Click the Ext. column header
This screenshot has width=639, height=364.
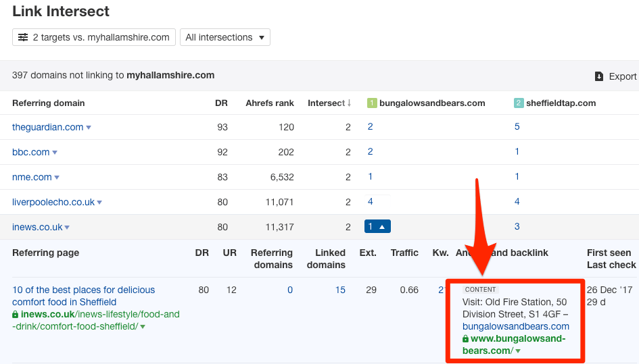point(368,253)
